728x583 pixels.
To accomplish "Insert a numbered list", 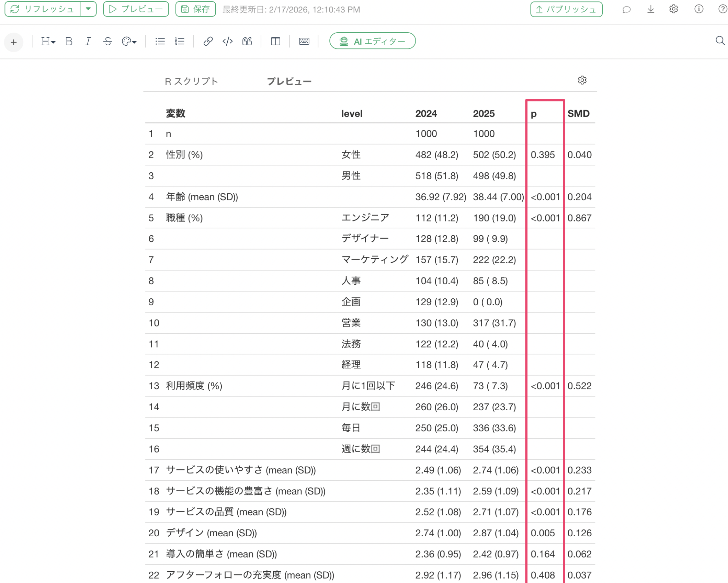I will click(180, 42).
